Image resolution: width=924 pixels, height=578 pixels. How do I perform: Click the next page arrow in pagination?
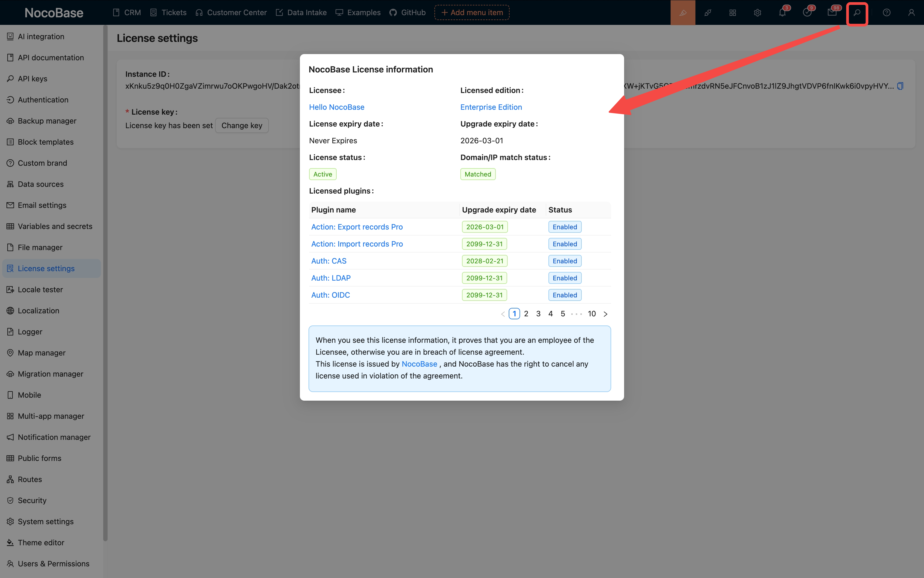(605, 314)
